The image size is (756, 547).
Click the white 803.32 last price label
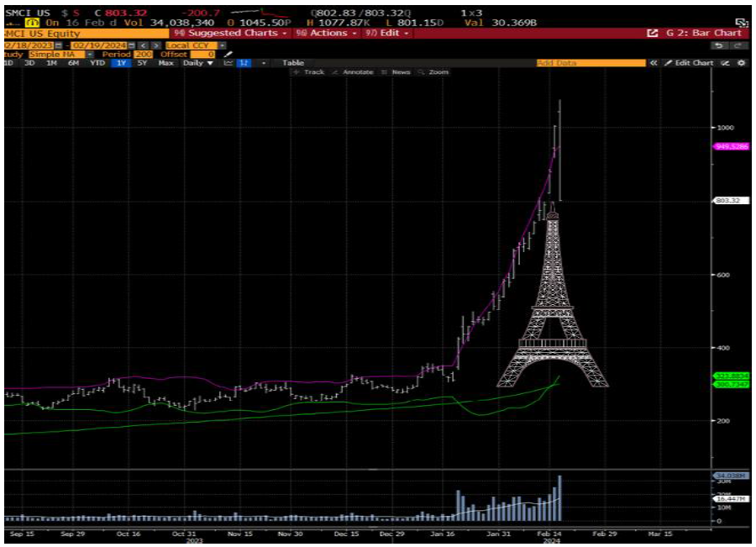coord(731,200)
